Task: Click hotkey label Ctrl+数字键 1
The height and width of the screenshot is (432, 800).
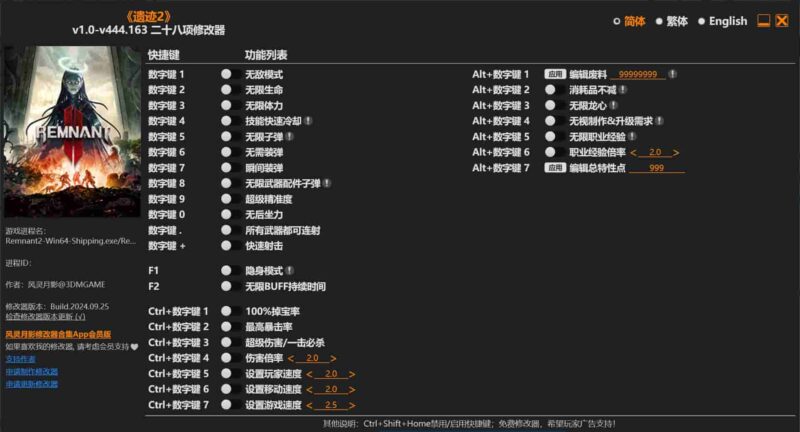Action: coord(178,311)
